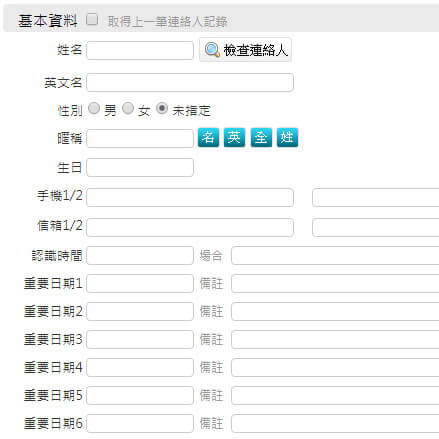Click the 場合 text field
The width and height of the screenshot is (439, 439).
[x=335, y=255]
